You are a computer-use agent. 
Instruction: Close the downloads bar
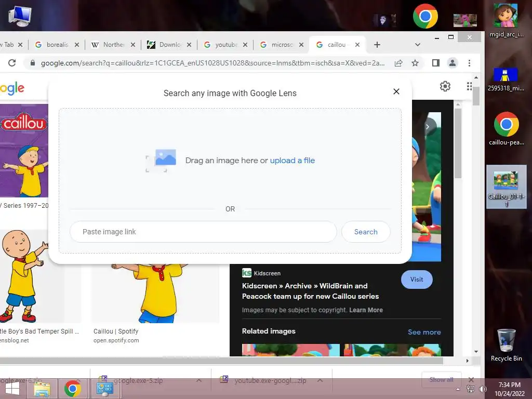471,380
